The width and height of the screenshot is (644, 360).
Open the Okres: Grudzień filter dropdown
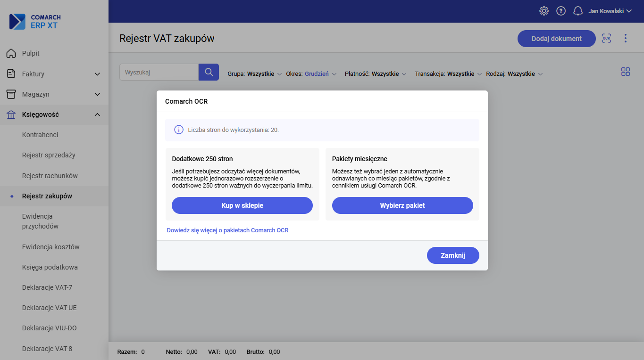pos(311,74)
